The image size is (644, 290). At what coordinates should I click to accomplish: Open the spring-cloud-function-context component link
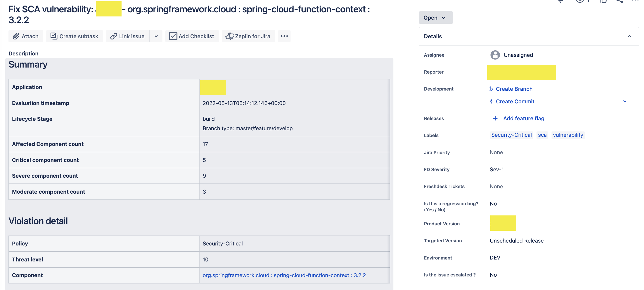click(x=284, y=275)
